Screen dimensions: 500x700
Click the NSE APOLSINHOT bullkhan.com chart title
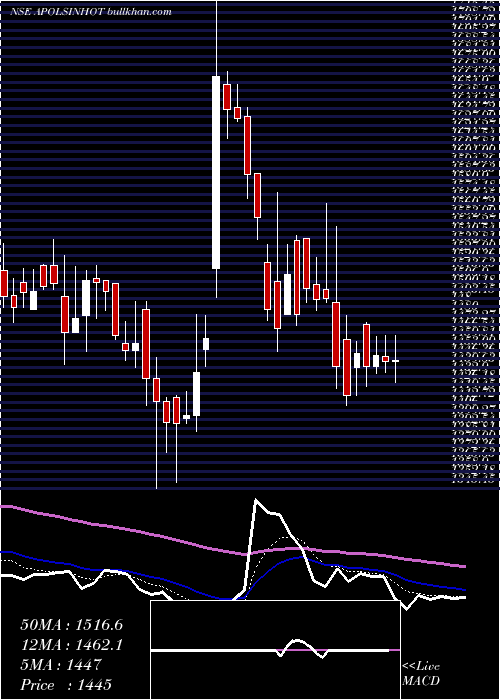point(91,12)
